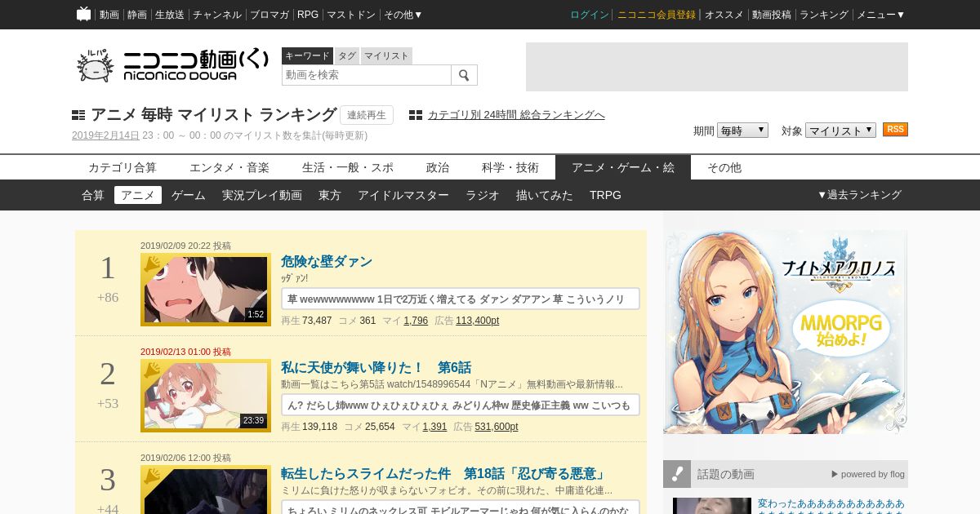Click the list icon beside アニメ 毎時 heading
Image resolution: width=980 pixels, height=514 pixels.
click(x=78, y=115)
